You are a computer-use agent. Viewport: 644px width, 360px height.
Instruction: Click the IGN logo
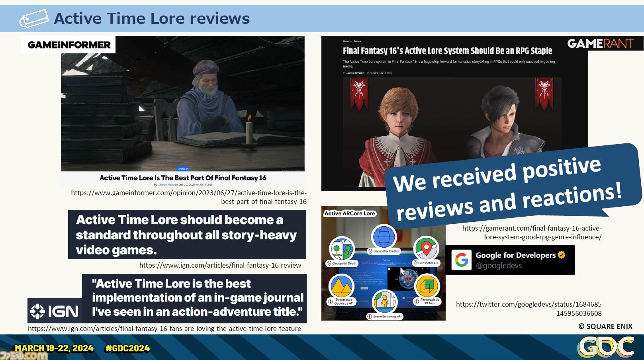[55, 311]
